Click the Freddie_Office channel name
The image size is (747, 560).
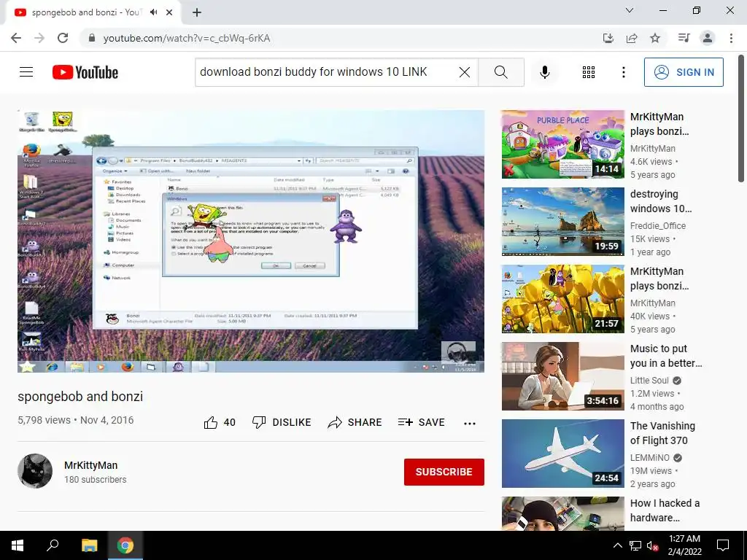658,226
